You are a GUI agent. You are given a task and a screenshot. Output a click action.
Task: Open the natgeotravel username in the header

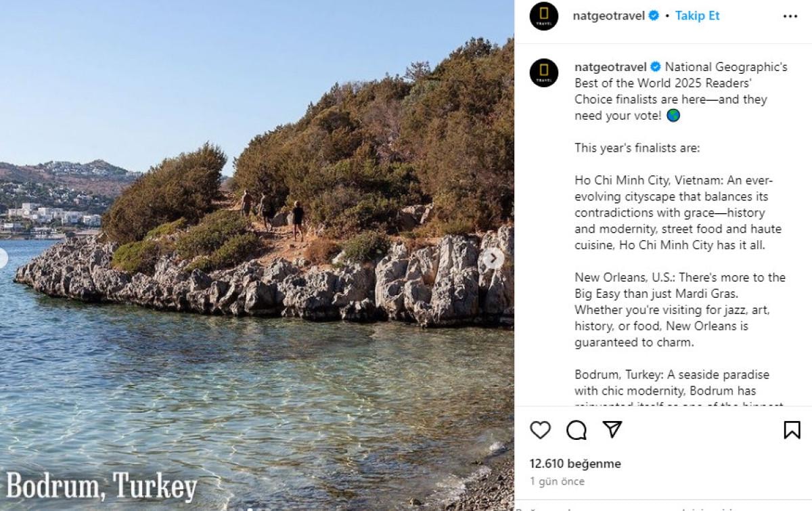tap(608, 16)
